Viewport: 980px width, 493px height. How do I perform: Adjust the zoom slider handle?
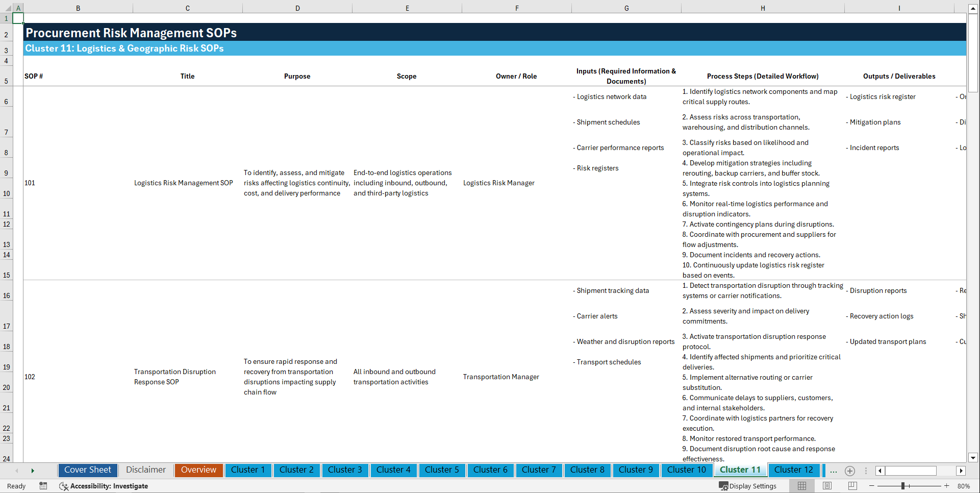coord(903,486)
